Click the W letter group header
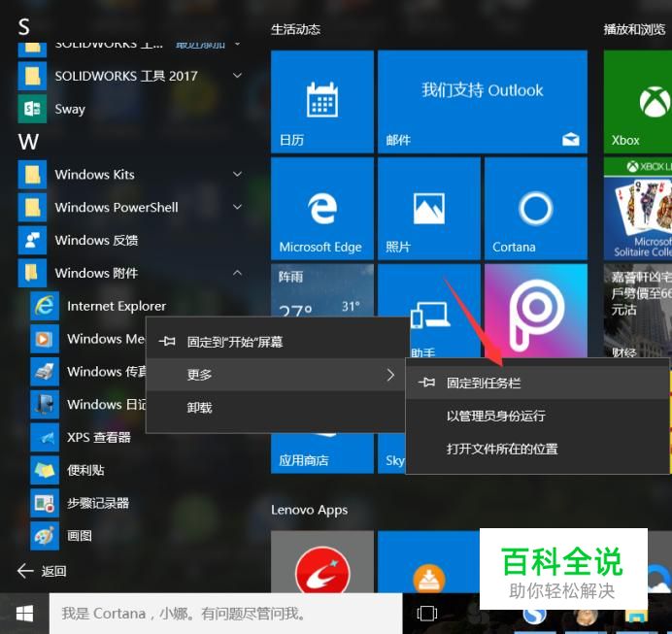 pyautogui.click(x=28, y=142)
